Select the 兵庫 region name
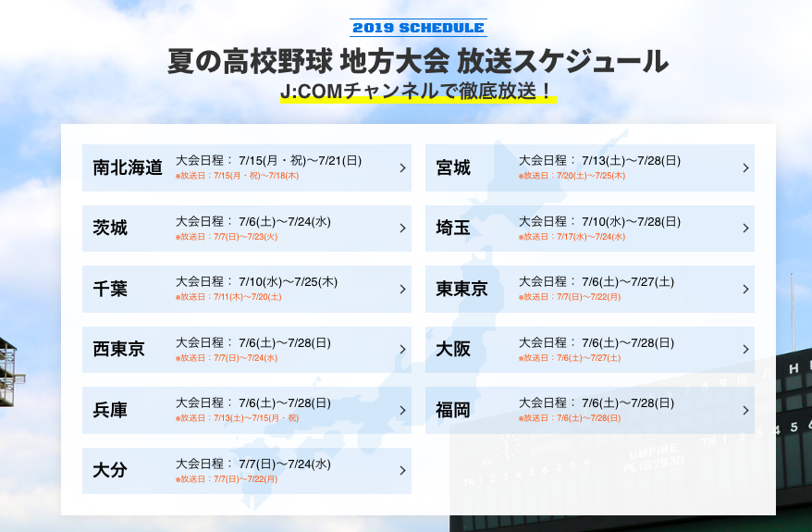 coord(110,410)
